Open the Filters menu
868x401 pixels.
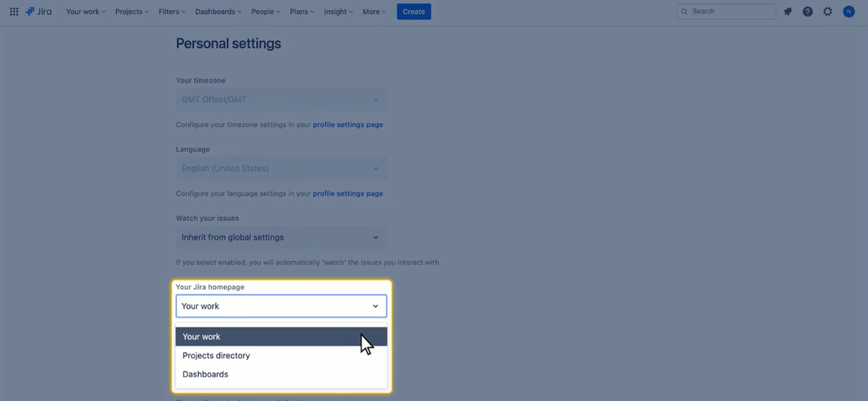(172, 11)
